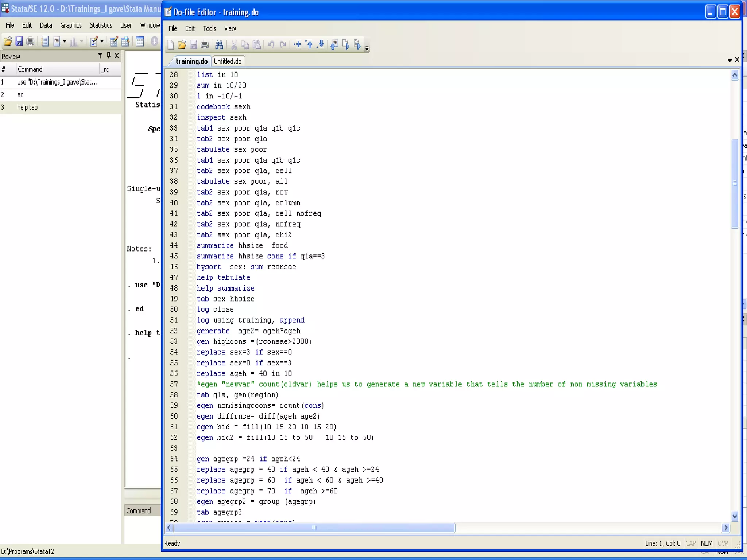747x560 pixels.
Task: Open the Data Editor (Browse) icon
Action: (125, 42)
